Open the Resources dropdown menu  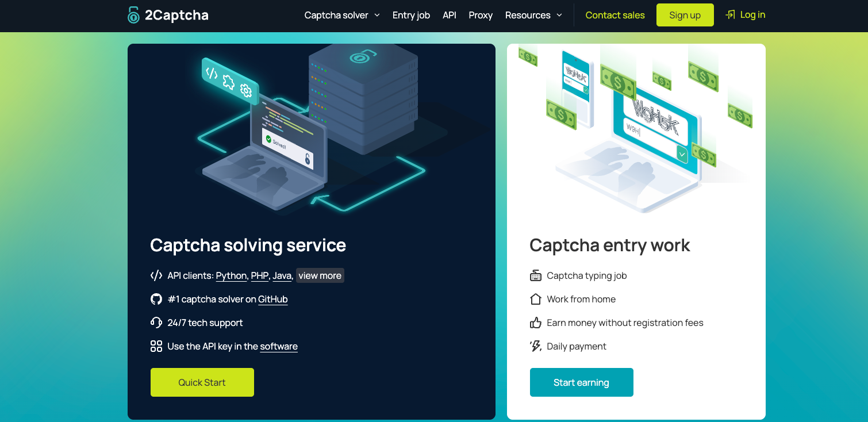533,16
